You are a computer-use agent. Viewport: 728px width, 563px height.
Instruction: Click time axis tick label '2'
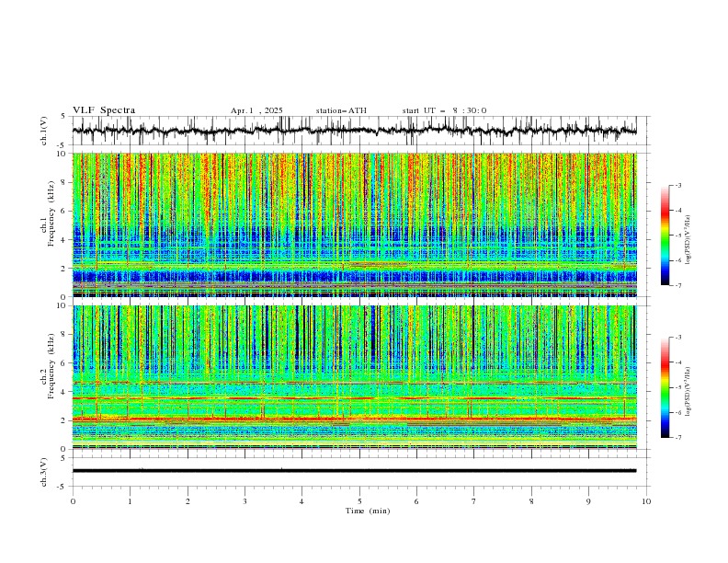click(188, 501)
